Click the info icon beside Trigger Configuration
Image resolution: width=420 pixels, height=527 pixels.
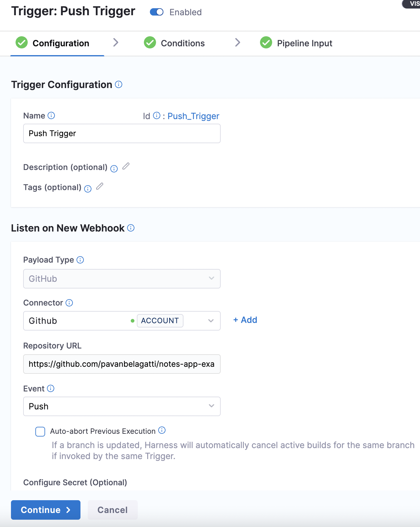119,85
